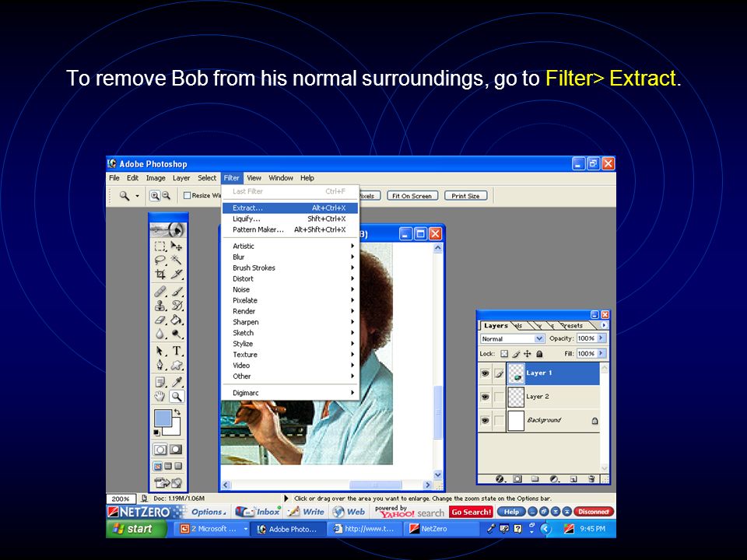Select the Path Selection tool
747x560 pixels.
tap(160, 351)
